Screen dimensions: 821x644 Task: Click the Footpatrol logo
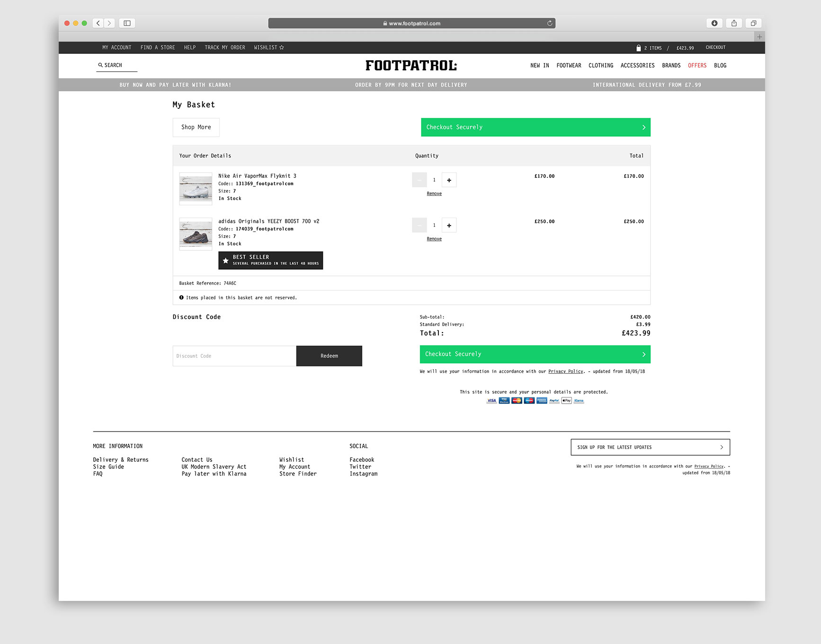coord(411,65)
